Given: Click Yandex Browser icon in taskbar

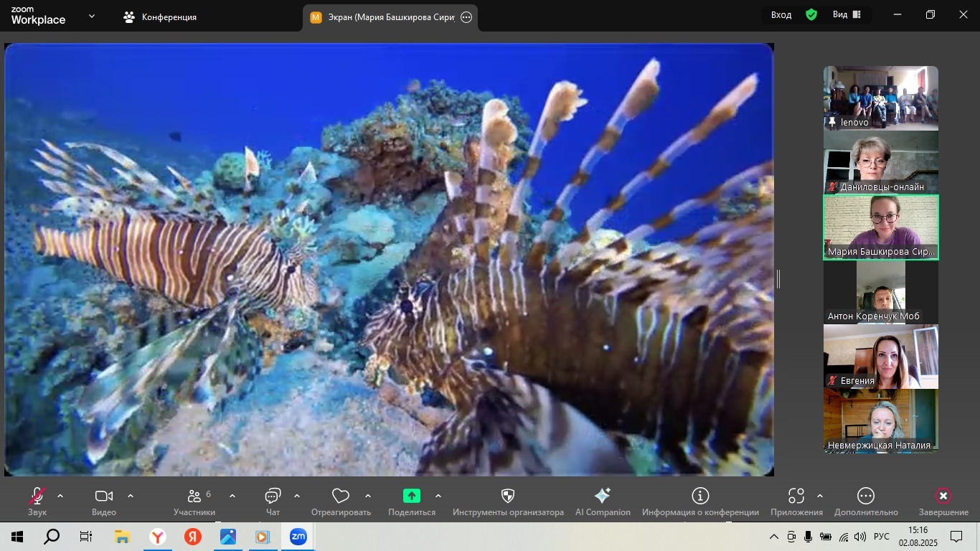Looking at the screenshot, I should tap(158, 537).
